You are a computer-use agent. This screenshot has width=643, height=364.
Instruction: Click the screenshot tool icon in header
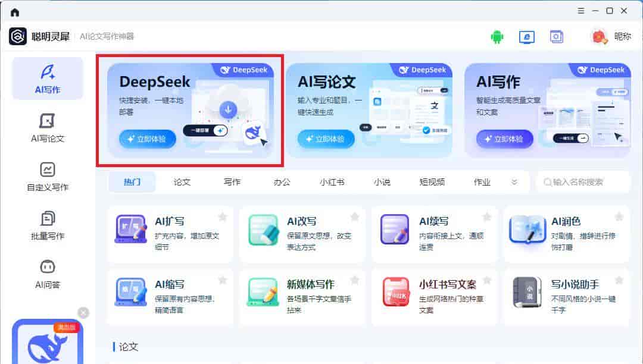pyautogui.click(x=557, y=37)
